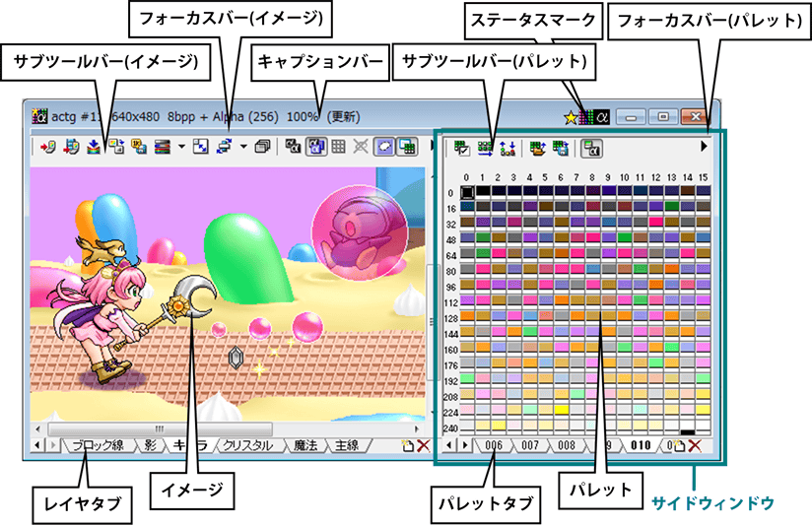Select the bright green swatch in row 16
Image resolution: width=812 pixels, height=525 pixels.
point(672,207)
